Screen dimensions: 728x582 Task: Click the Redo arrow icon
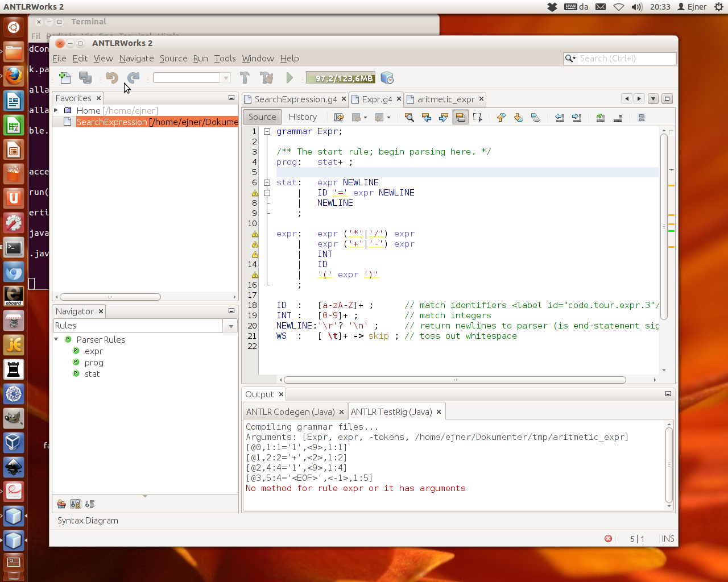[133, 78]
